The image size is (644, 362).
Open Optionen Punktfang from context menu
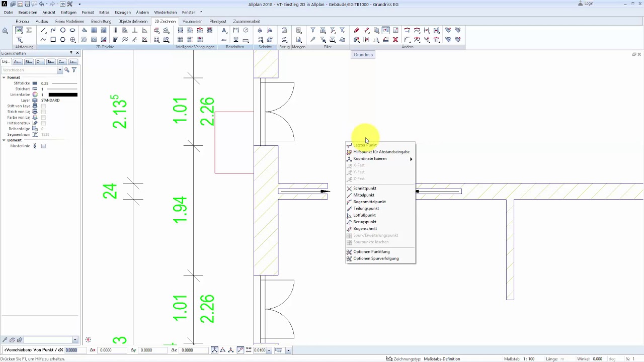pyautogui.click(x=371, y=252)
